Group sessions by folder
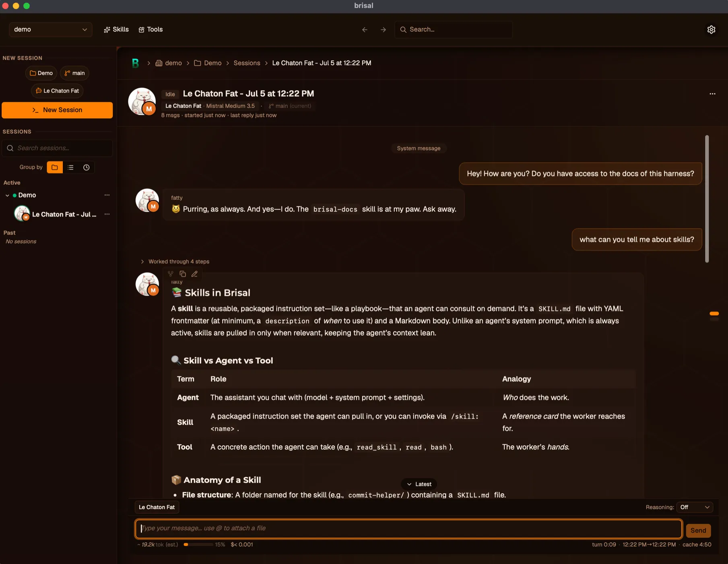The image size is (728, 564). (55, 167)
